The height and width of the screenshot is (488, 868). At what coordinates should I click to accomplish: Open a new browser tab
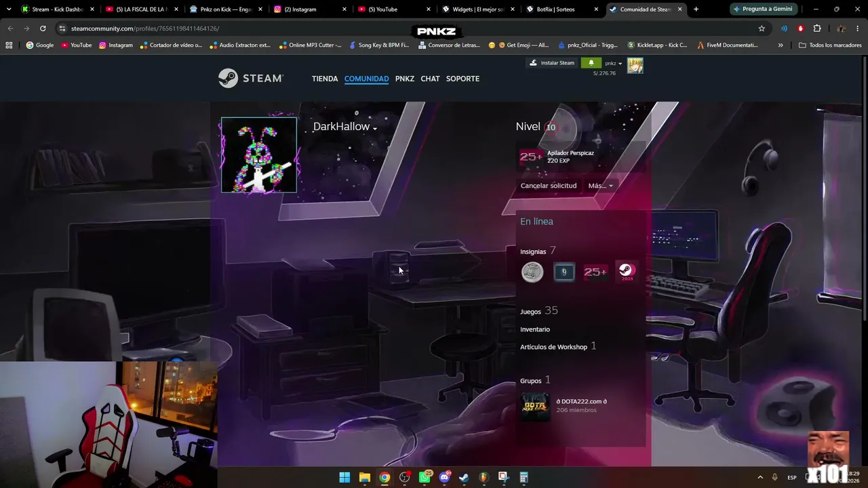(696, 9)
